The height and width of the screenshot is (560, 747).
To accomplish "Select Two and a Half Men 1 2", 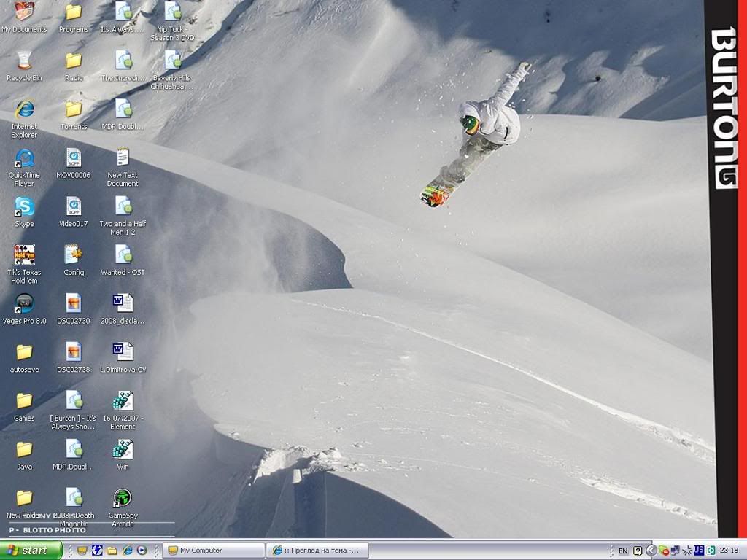I will [x=123, y=216].
